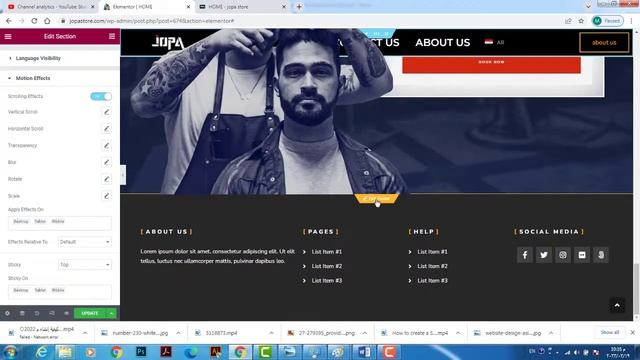Viewport: 640px width, 360px height.
Task: Click the Sticky On devices field
Action: point(60,291)
